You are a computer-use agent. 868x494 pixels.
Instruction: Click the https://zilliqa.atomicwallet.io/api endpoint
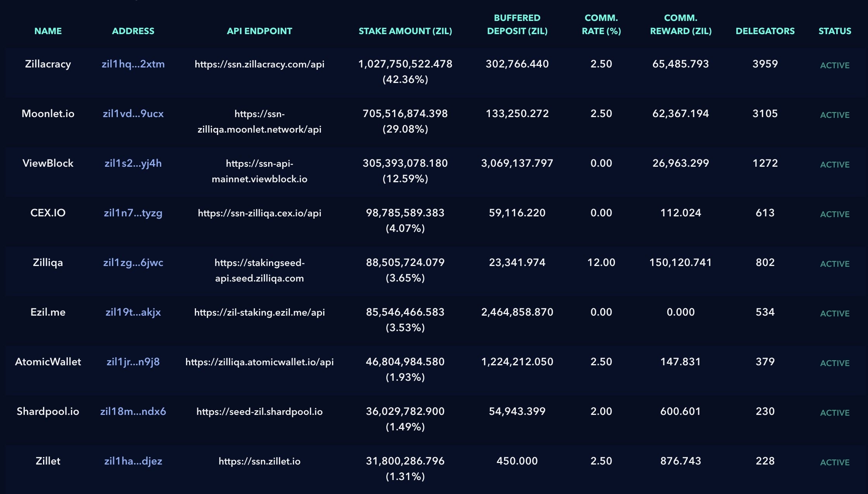[x=260, y=362]
